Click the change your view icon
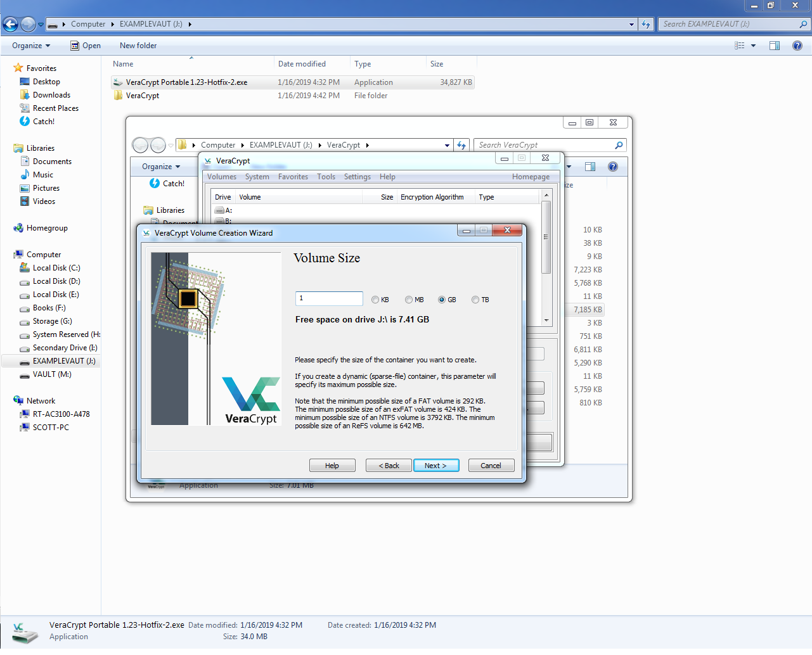Viewport: 812px width, 655px height. click(740, 46)
